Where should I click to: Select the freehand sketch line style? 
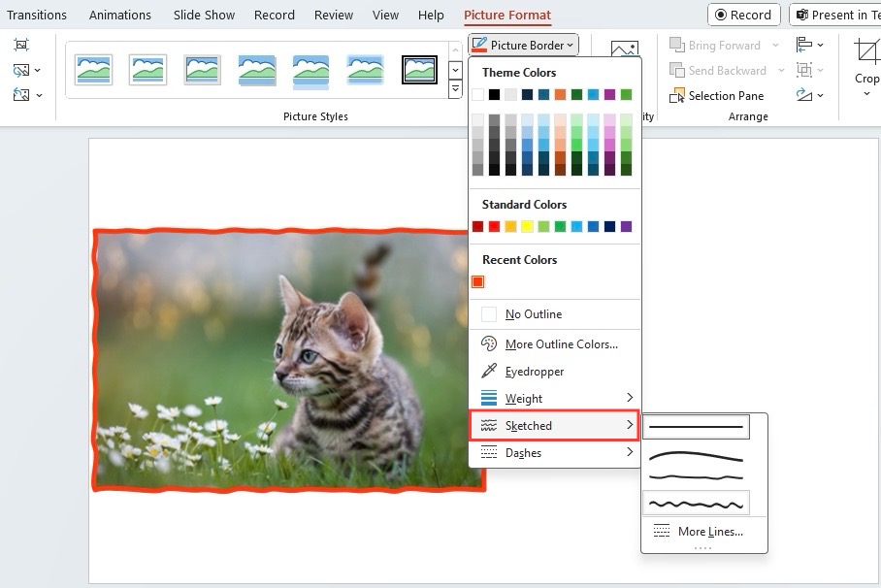pyautogui.click(x=696, y=477)
